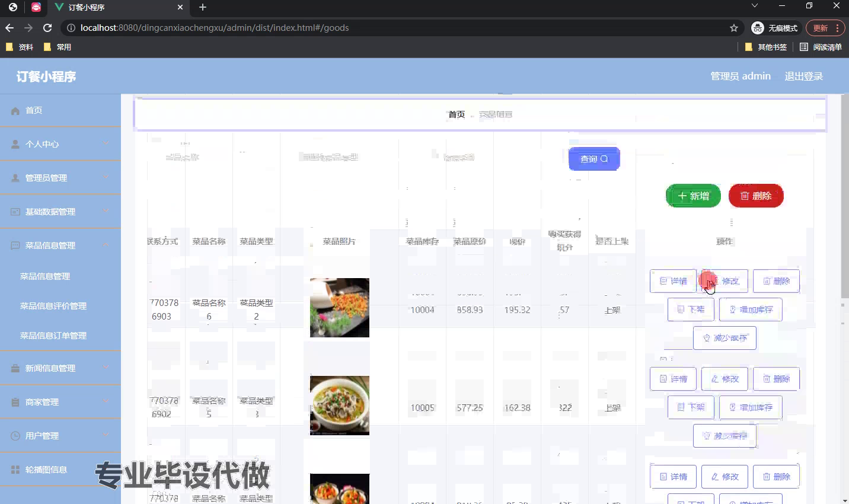Open the photo of dish 菜品名称6
Image resolution: width=849 pixels, height=504 pixels.
[x=340, y=308]
